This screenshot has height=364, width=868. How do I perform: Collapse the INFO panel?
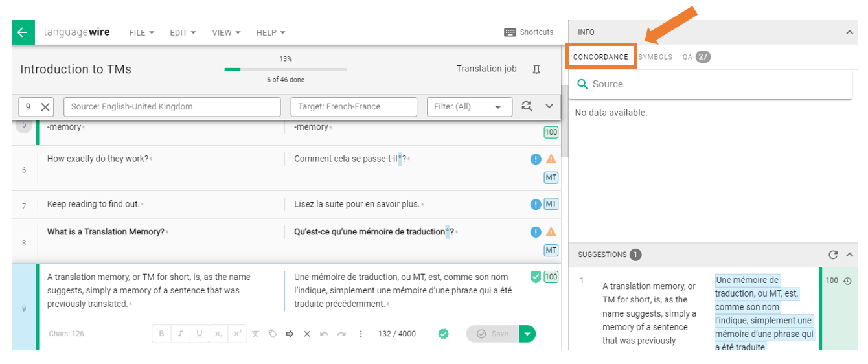(850, 32)
